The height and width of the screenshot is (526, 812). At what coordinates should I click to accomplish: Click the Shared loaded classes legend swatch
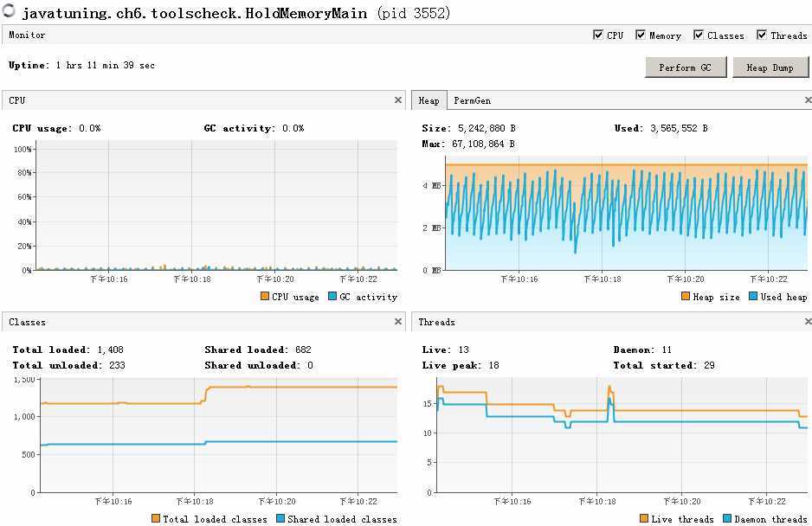[280, 518]
